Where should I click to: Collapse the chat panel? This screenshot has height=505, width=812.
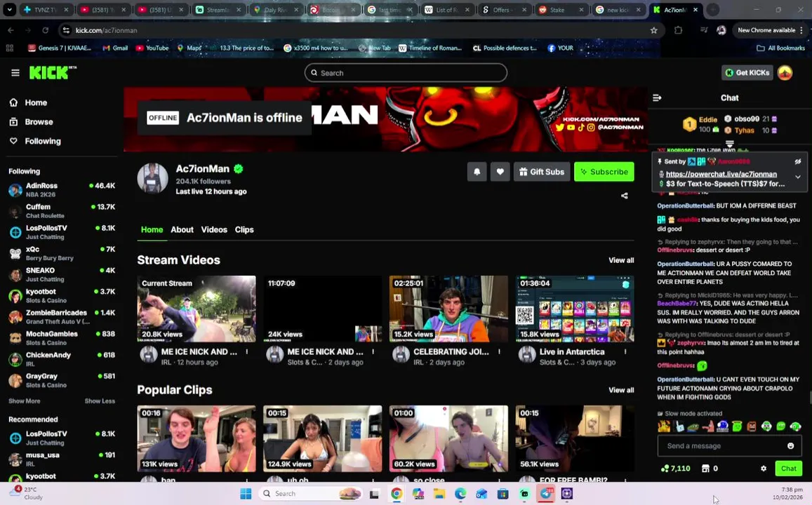tap(657, 97)
